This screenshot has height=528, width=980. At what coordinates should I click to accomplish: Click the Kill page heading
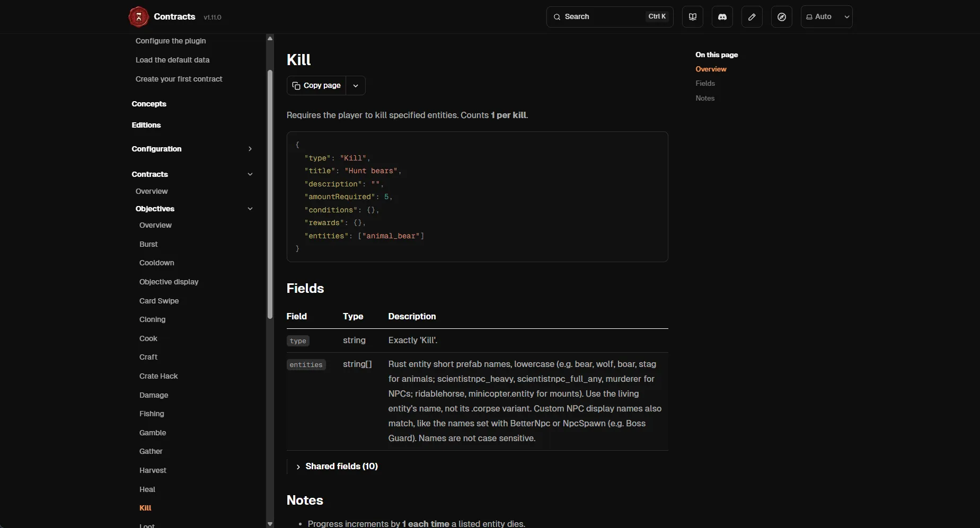point(298,60)
